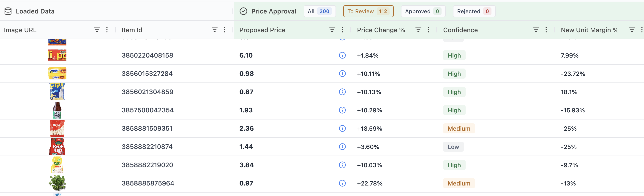Sort by Confidence column header
Screen dimensions: 644x196
(460, 30)
